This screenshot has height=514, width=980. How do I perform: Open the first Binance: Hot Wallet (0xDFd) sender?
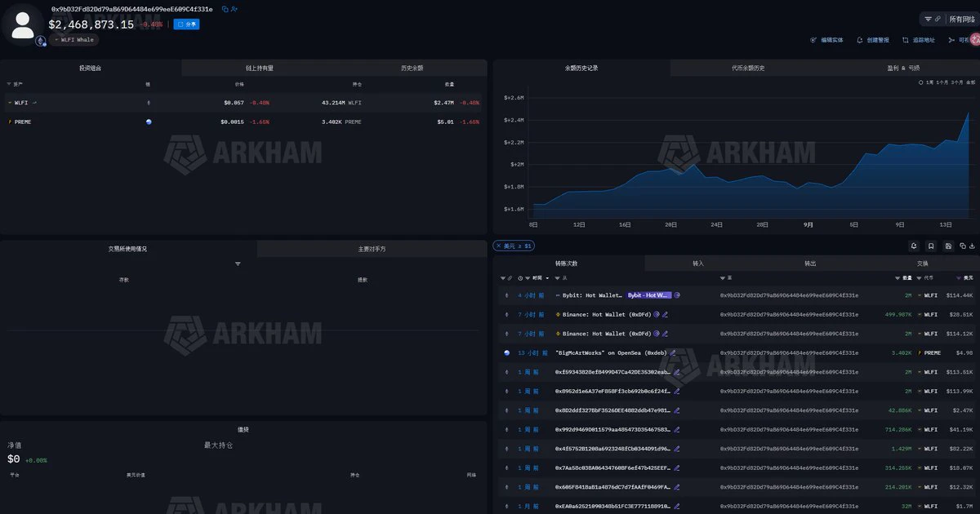pyautogui.click(x=607, y=314)
